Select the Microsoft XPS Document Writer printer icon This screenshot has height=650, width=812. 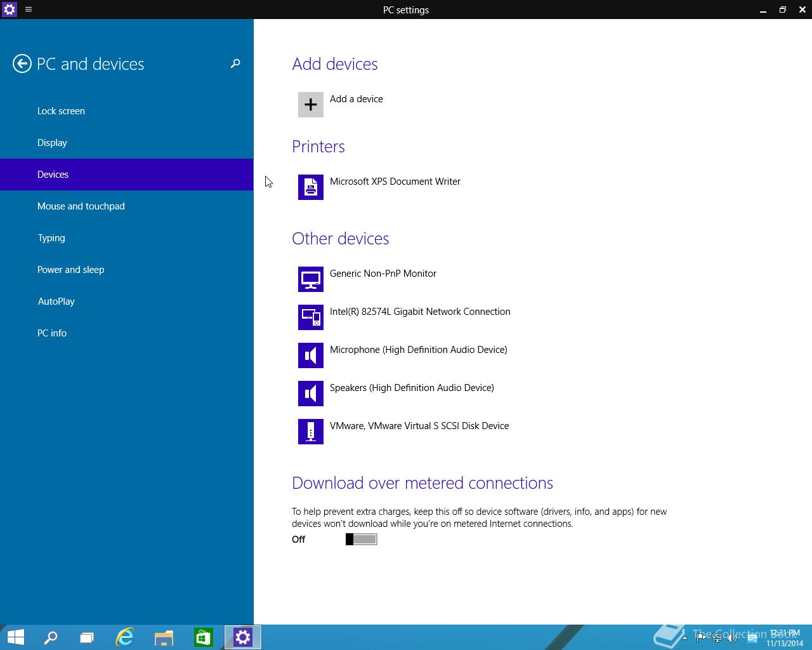(311, 187)
